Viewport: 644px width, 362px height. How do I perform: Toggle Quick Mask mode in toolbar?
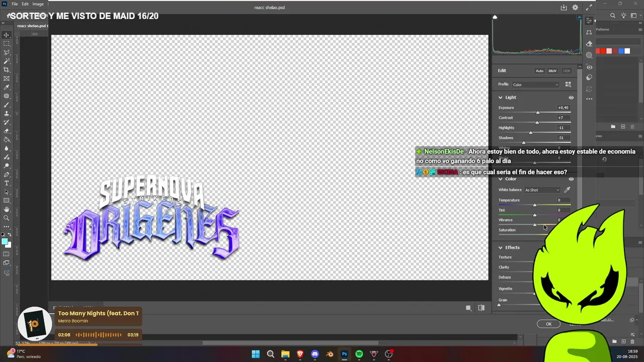7,254
